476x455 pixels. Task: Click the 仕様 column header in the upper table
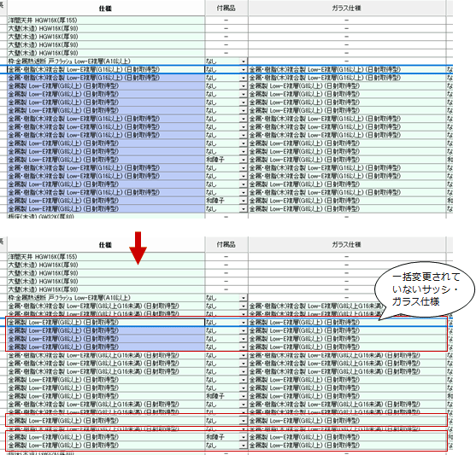(106, 9)
